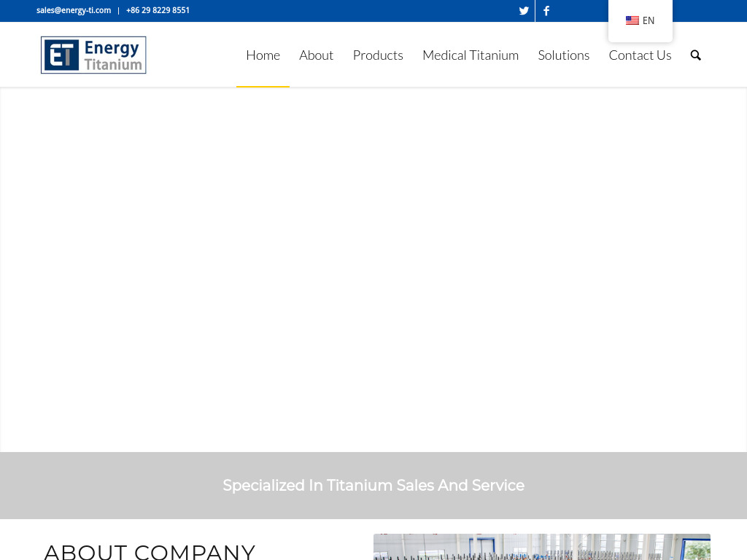The width and height of the screenshot is (747, 560).
Task: Click the Specialized In Titanium Sales And Service text
Action: pos(373,485)
